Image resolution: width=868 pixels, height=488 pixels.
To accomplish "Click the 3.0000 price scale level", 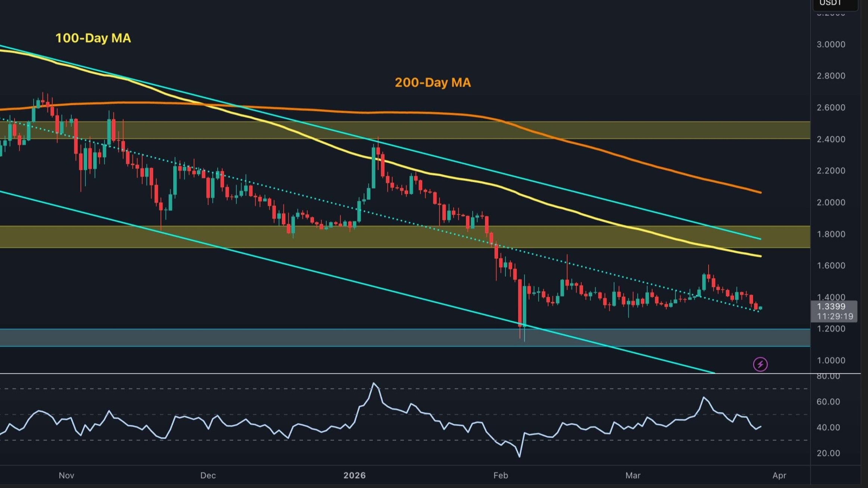I will coord(831,44).
